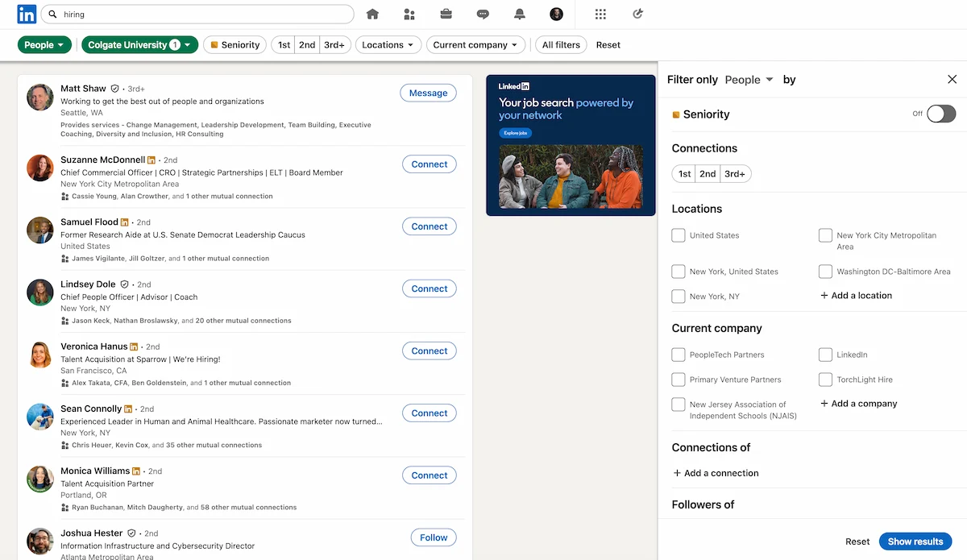Switch to the People results filter

pyautogui.click(x=44, y=44)
